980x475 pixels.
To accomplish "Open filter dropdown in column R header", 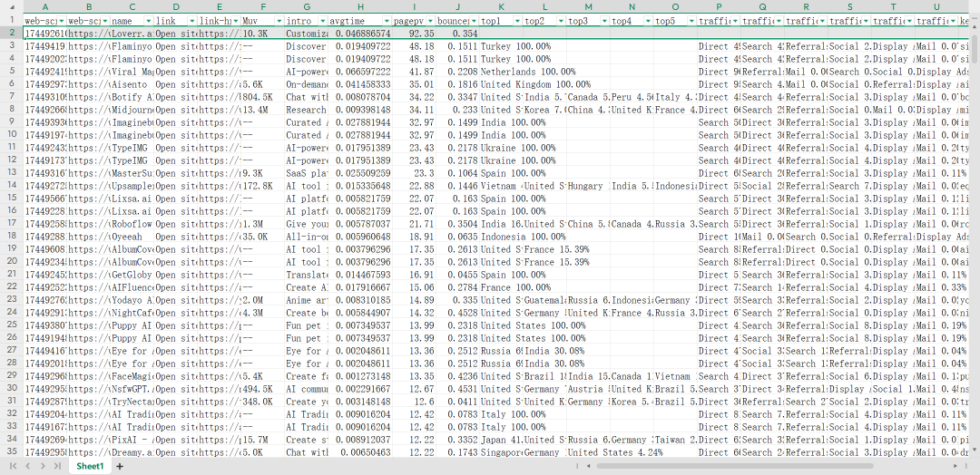I will [822, 21].
